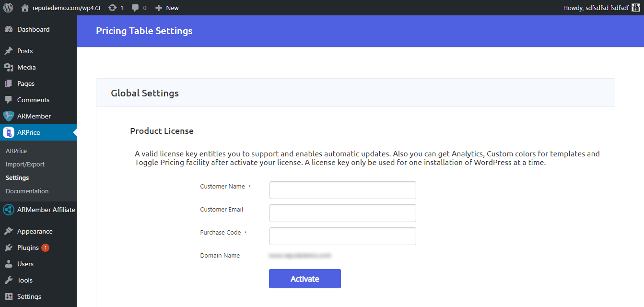
Task: Open the home icon for reputedemo.com/wp473
Action: click(x=25, y=8)
